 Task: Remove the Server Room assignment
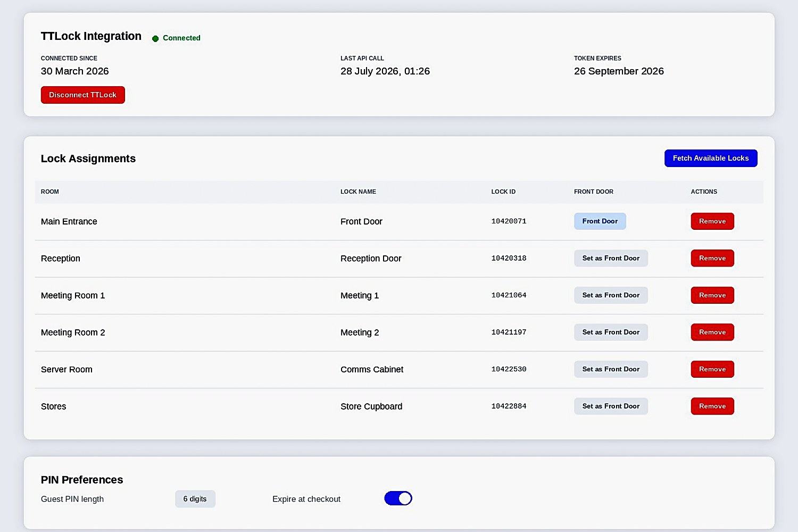(x=712, y=369)
